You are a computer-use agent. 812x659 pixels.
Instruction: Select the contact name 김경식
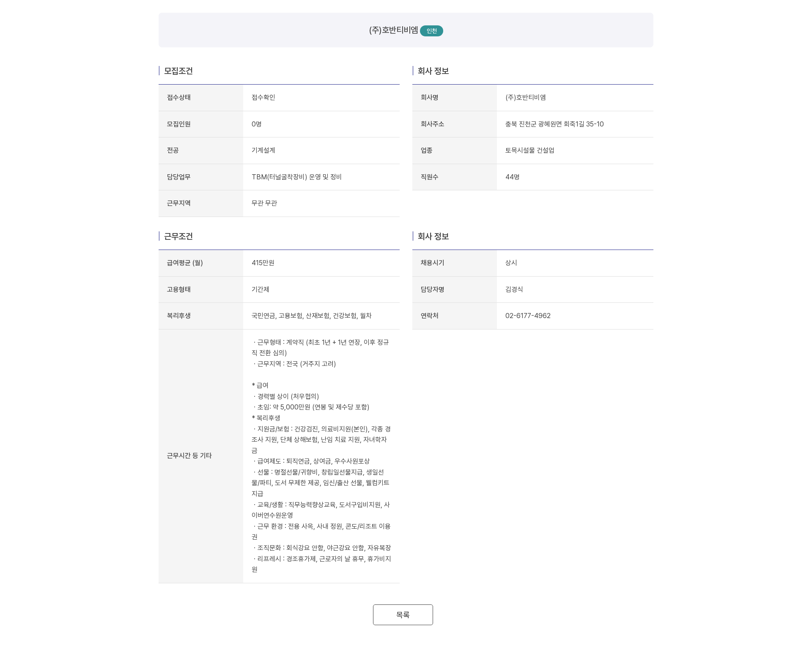(514, 290)
